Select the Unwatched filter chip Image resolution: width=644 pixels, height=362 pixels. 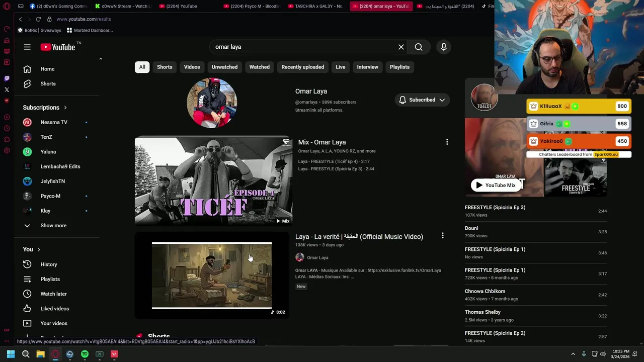[224, 67]
